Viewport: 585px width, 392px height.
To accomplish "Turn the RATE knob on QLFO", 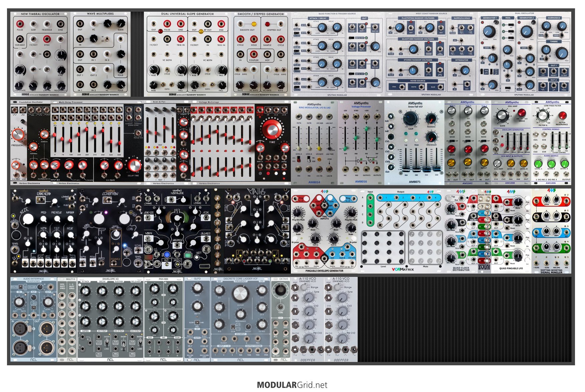I will pos(197,287).
